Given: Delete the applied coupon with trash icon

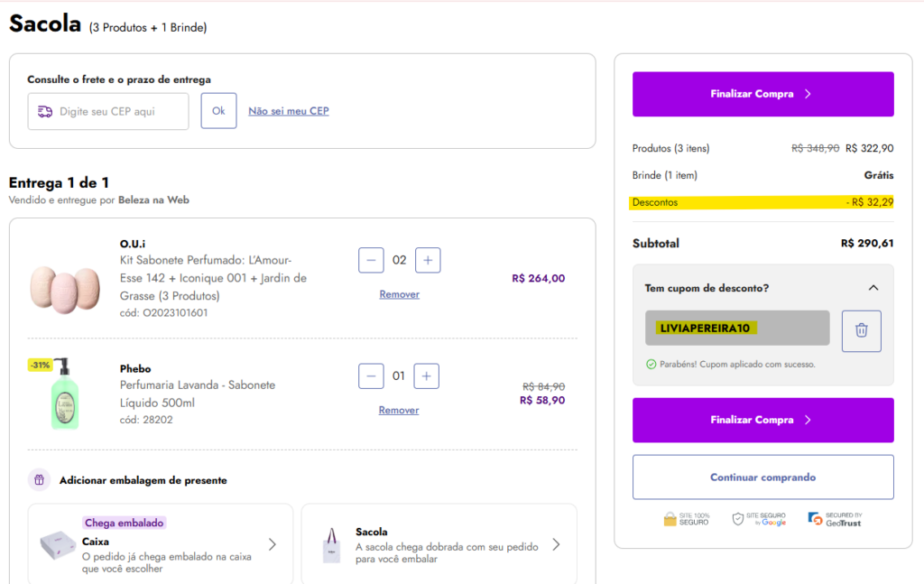Looking at the screenshot, I should tap(861, 330).
